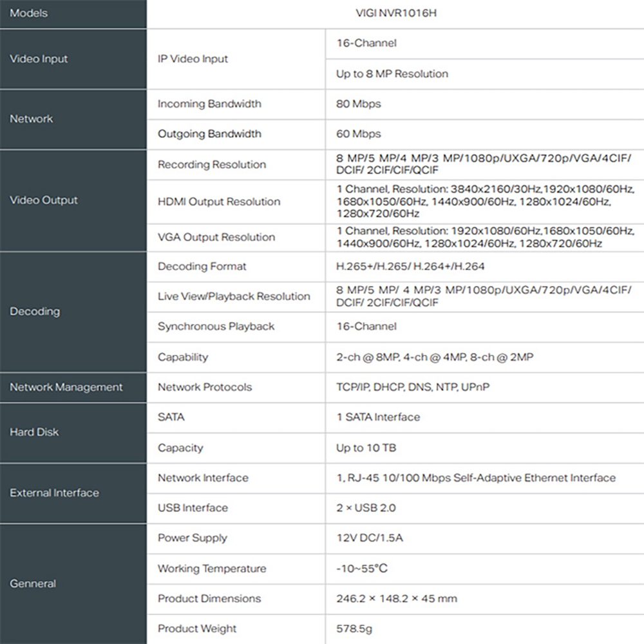Select the Outgoing Bandwidth row label
Screen dimensions: 644x644
click(209, 134)
